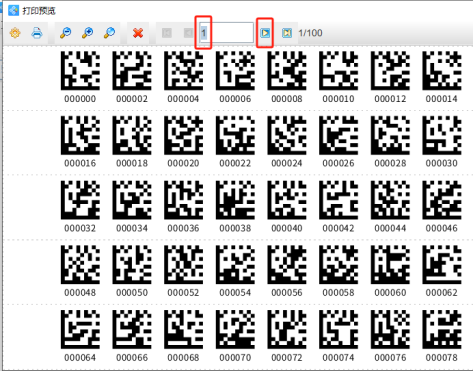Select Data Matrix code labeled 000070
This screenshot has height=371, width=474.
click(x=235, y=329)
